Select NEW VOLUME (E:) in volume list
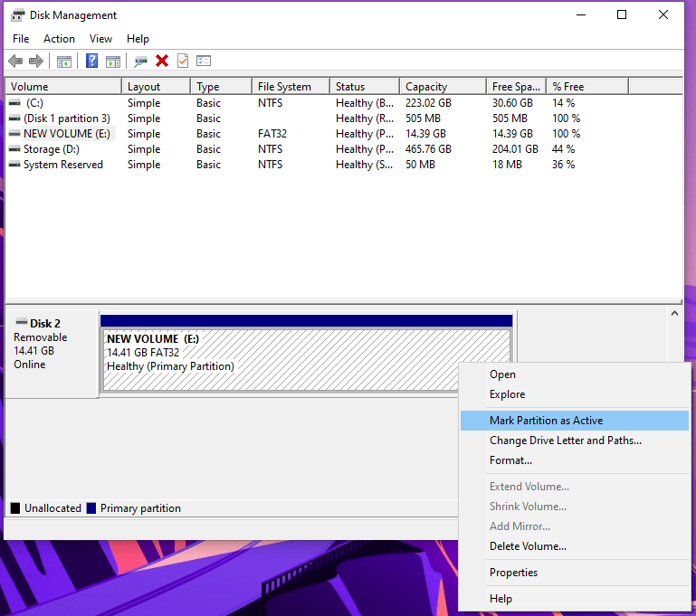 point(67,134)
